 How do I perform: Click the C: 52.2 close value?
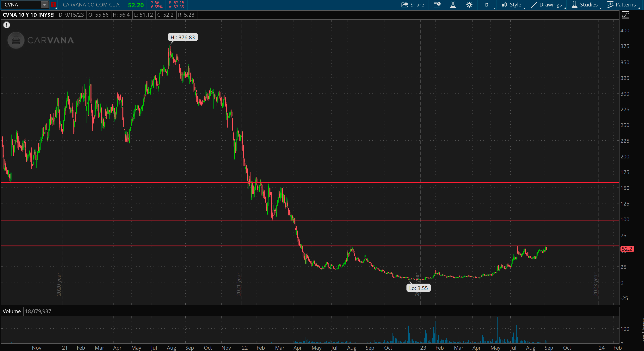pyautogui.click(x=165, y=15)
